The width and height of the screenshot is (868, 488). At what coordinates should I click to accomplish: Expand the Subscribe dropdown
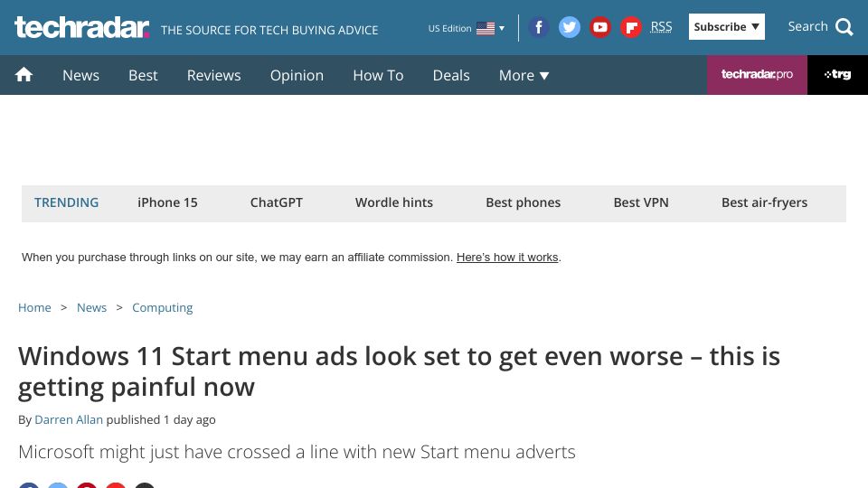pos(726,26)
